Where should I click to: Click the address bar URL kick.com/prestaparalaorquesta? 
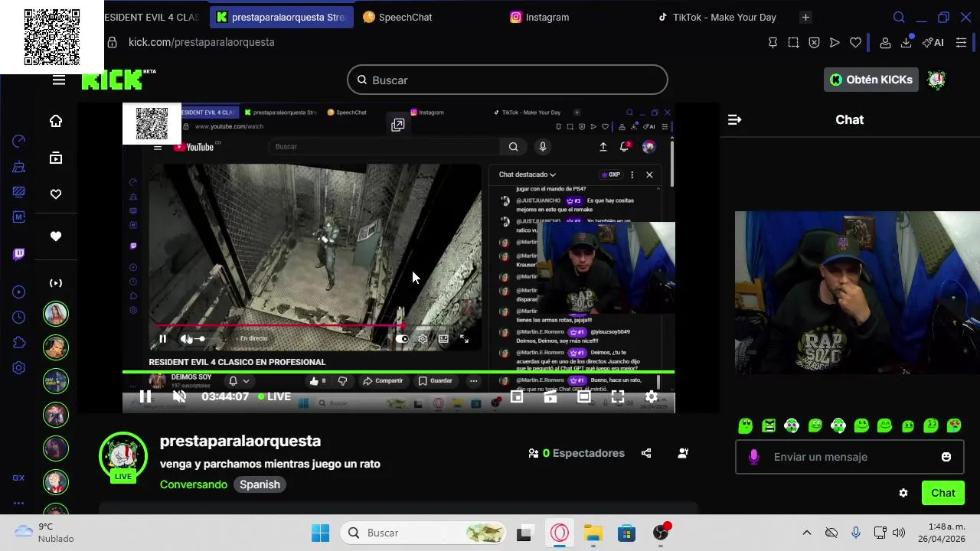pos(201,42)
